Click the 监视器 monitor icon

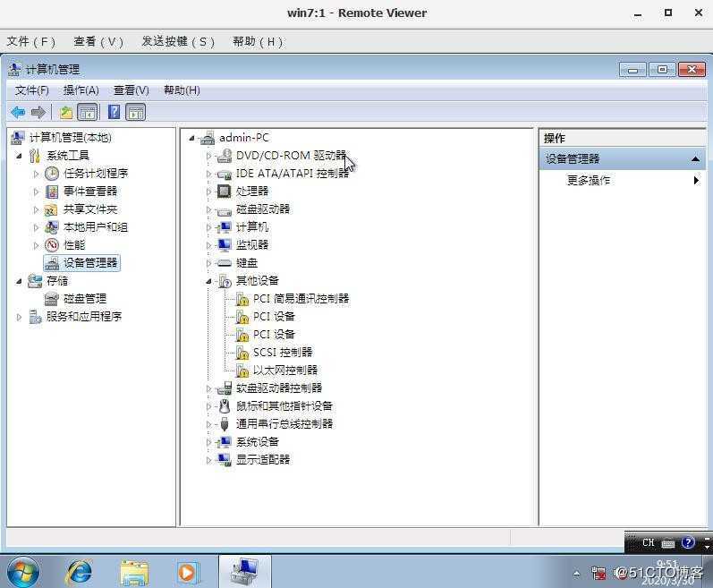coord(225,245)
